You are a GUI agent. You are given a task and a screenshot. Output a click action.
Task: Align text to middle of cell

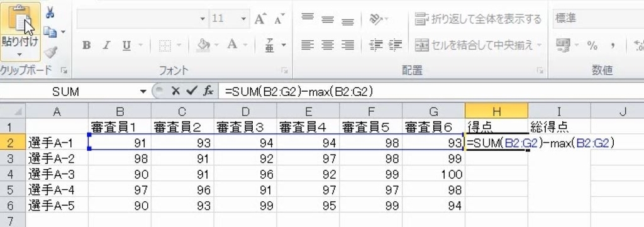[327, 19]
